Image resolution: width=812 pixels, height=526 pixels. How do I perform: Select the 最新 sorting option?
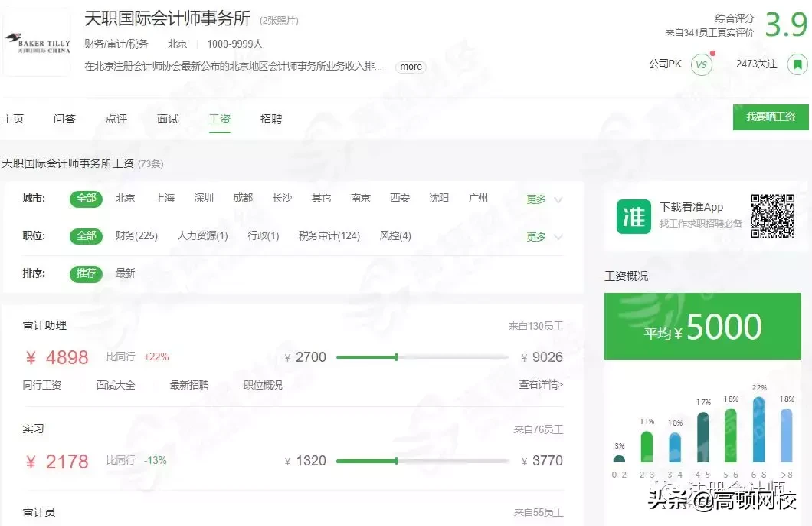[125, 274]
